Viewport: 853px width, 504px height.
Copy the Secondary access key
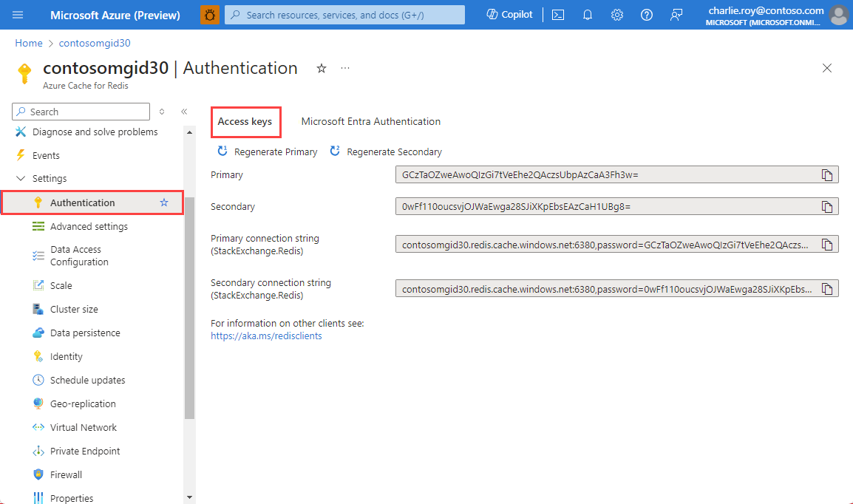(827, 206)
